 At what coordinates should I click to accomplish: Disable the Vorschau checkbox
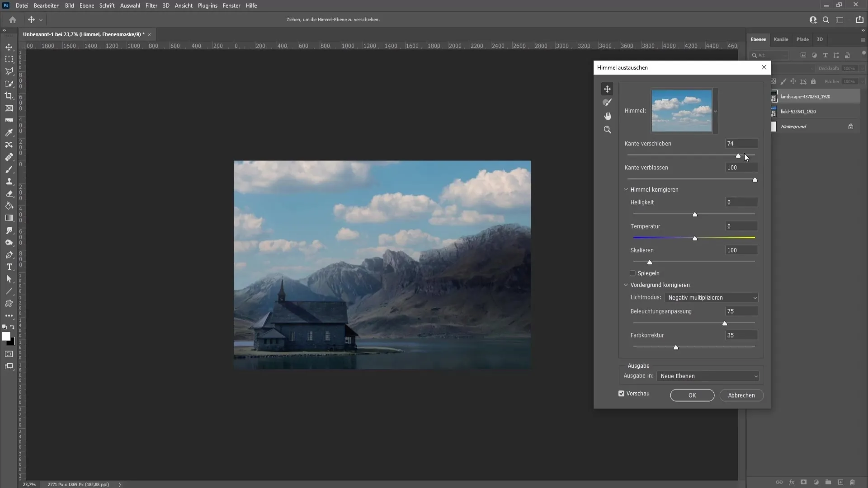click(621, 394)
